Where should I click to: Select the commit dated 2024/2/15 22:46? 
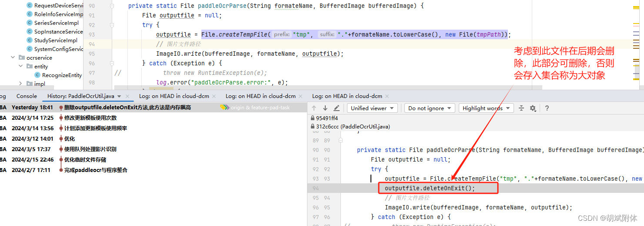153,159
